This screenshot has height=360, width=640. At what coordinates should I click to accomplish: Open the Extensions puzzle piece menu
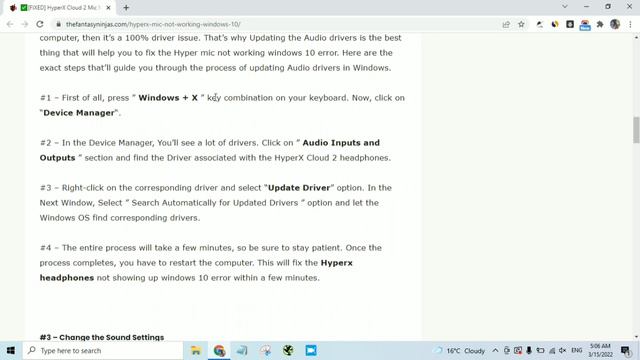600,24
